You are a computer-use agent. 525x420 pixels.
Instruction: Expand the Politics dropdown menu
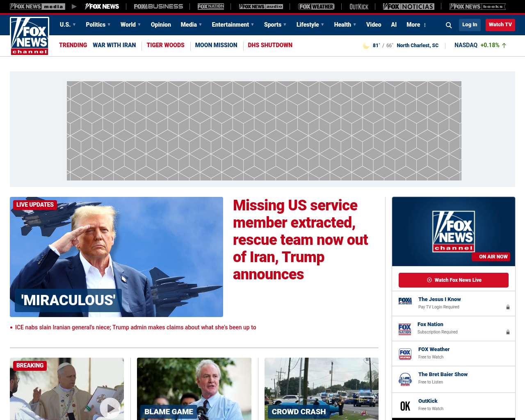tap(98, 25)
